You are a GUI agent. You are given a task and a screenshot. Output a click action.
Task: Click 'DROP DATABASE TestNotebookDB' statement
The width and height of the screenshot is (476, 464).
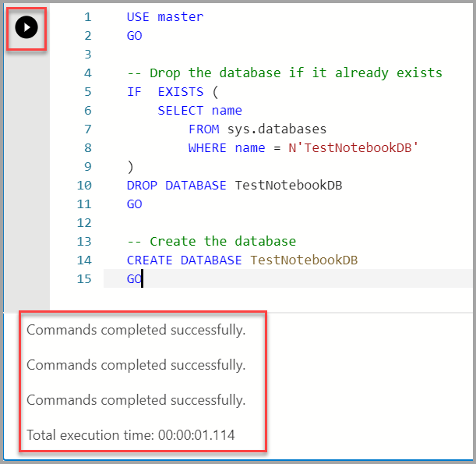pyautogui.click(x=234, y=185)
